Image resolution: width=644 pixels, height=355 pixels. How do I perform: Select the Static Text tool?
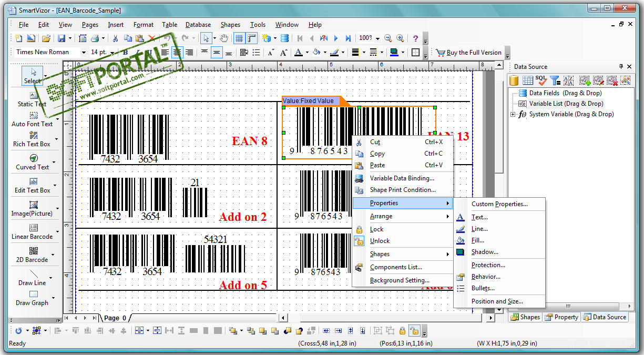pyautogui.click(x=32, y=100)
